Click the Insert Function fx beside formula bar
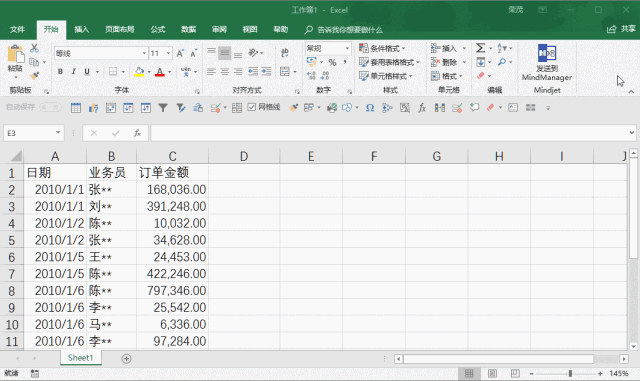Viewport: 640px width, 381px height. point(138,133)
